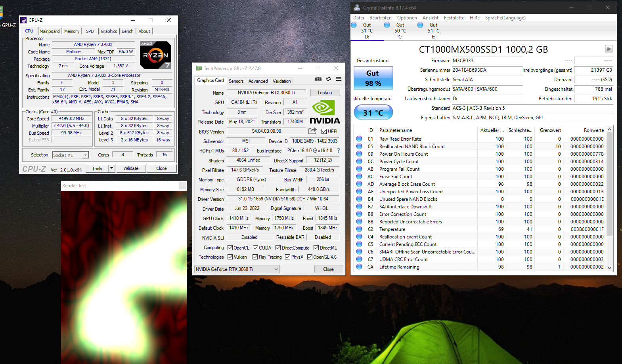Open the Festplatte menu in CrystalDiskInfo

pos(454,18)
